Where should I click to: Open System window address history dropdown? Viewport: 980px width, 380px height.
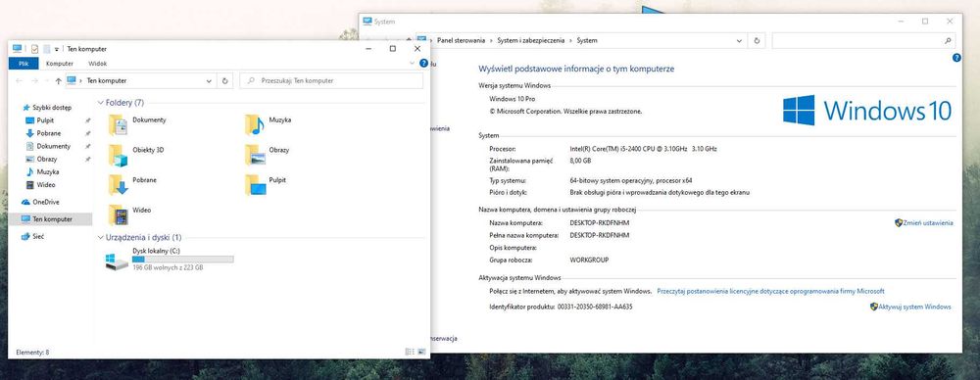(739, 40)
